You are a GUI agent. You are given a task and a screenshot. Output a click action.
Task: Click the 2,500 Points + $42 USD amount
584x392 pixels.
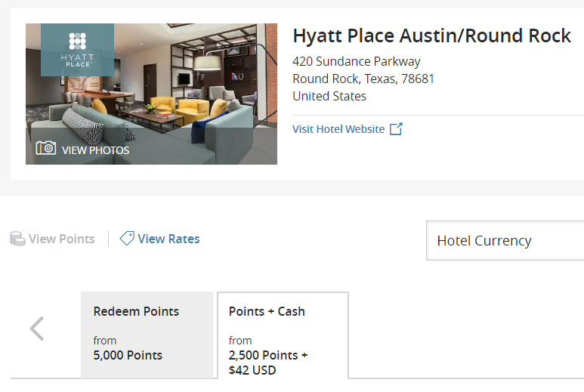(x=268, y=363)
